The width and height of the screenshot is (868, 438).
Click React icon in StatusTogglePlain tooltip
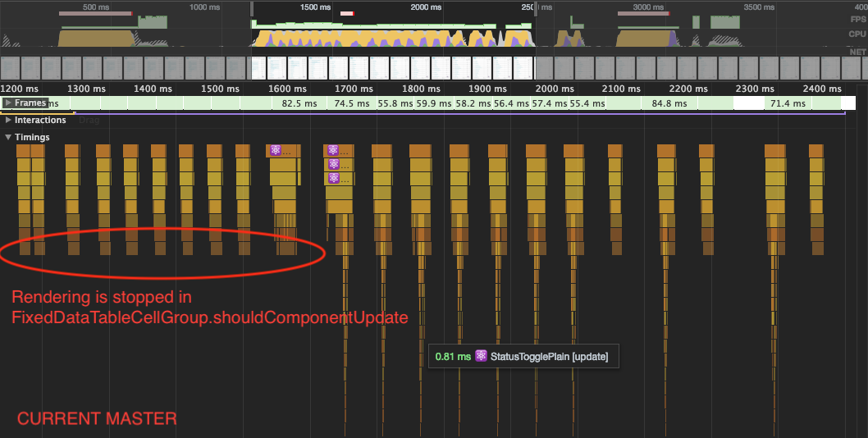481,356
